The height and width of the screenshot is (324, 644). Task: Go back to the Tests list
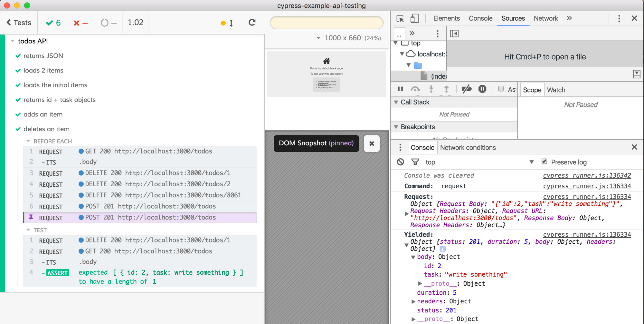[19, 23]
